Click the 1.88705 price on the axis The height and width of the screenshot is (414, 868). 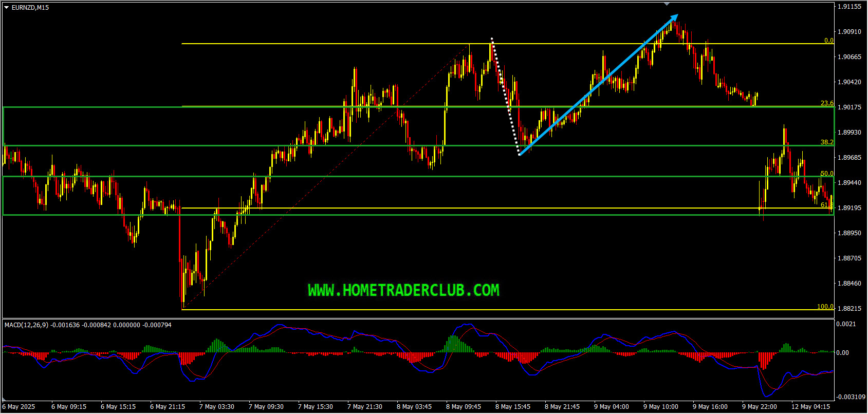[849, 258]
